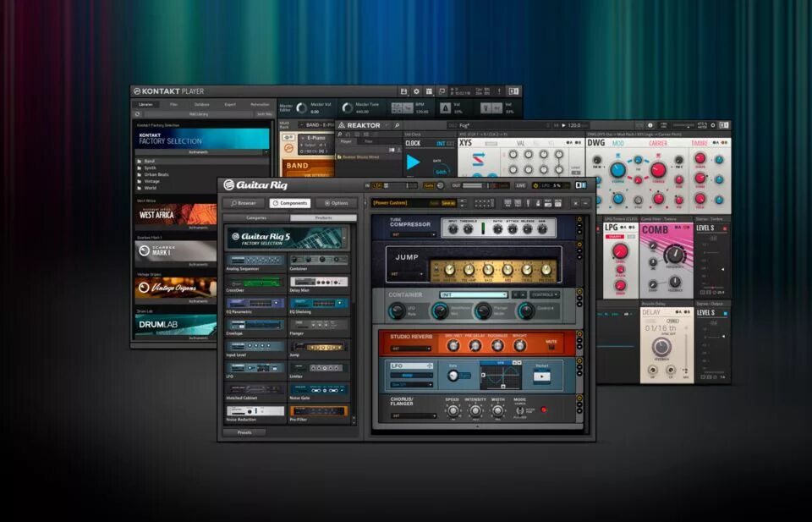
Task: Click the PRE tapedeck icon in Guitar Rig toolbar
Action: 507,203
